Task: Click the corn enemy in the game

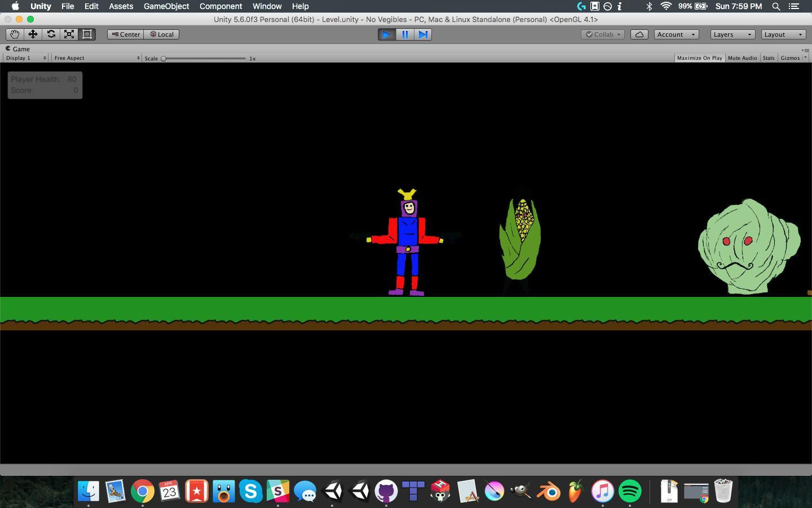Action: pos(520,240)
